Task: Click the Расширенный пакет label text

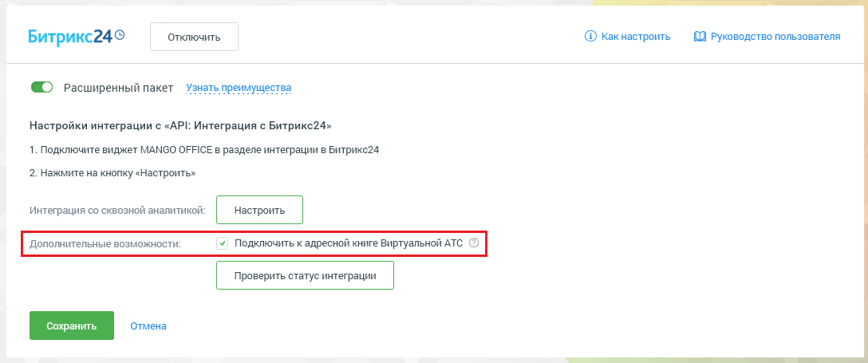Action: (x=118, y=88)
